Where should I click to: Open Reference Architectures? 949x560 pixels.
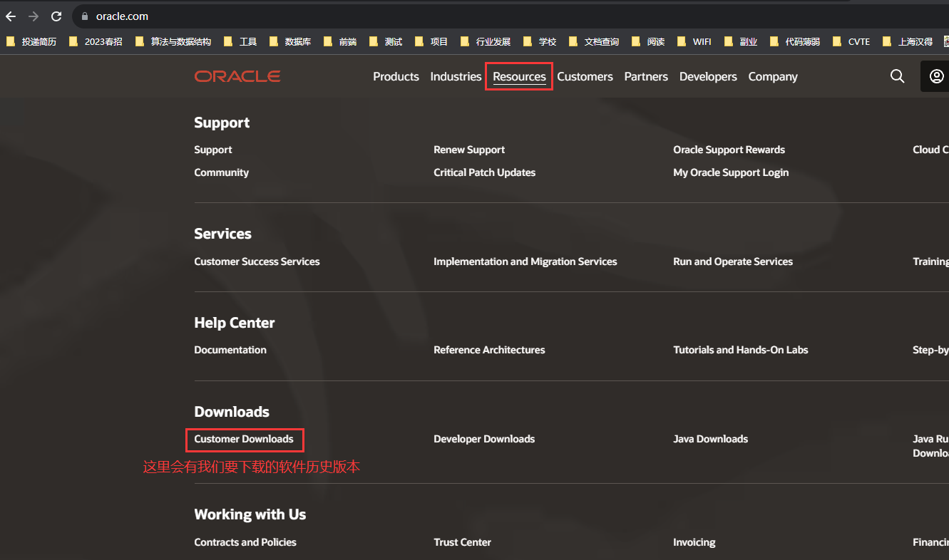(x=489, y=350)
